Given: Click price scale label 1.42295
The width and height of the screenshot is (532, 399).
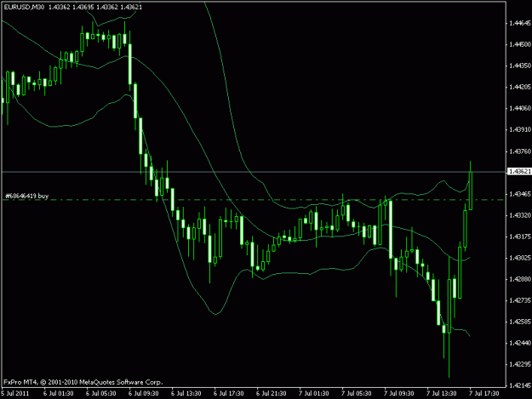Looking at the screenshot, I should tap(520, 364).
